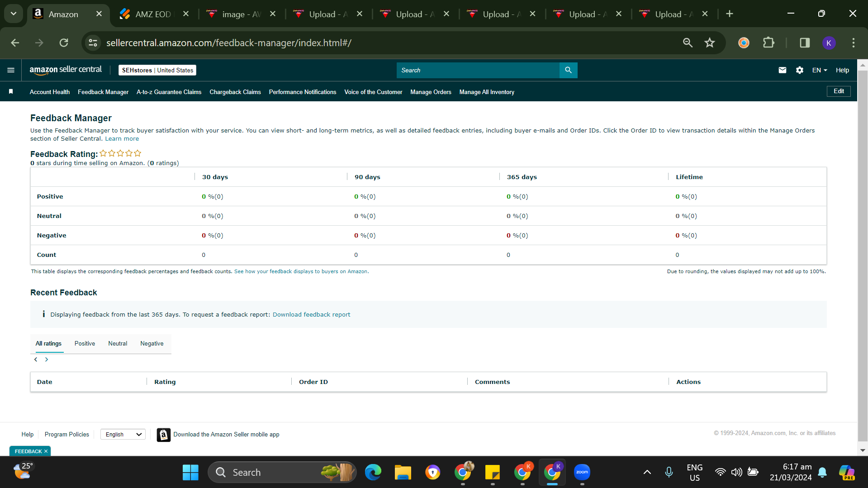Open Zoom from the taskbar
The image size is (868, 488).
point(582,472)
